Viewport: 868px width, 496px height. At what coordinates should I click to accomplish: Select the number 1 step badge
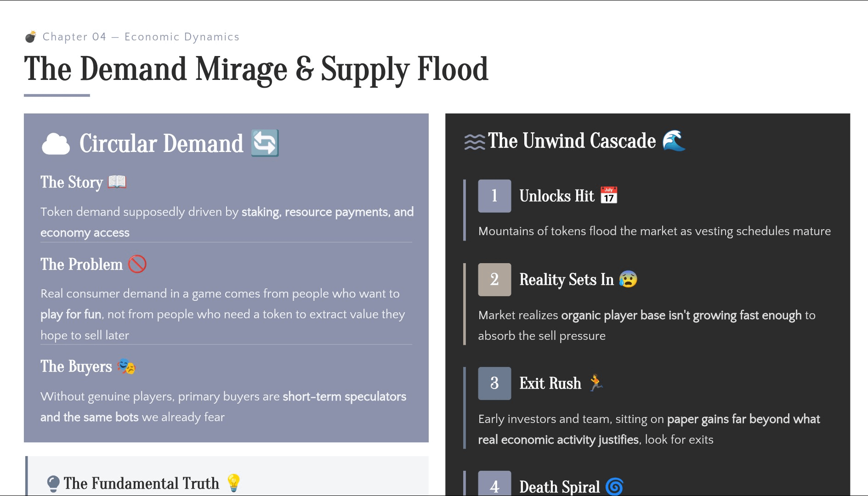click(x=494, y=196)
